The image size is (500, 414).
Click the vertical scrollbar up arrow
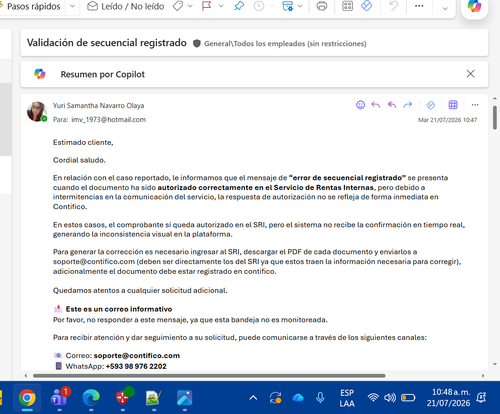coord(495,99)
